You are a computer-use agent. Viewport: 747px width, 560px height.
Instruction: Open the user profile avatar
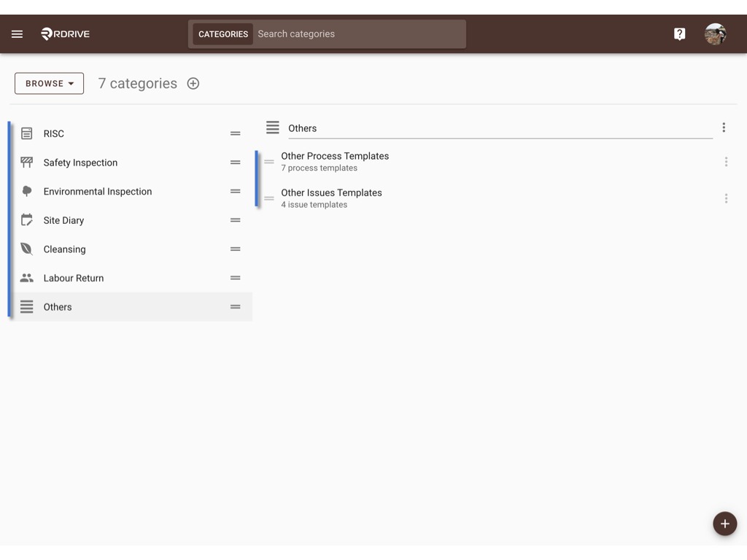click(x=715, y=34)
